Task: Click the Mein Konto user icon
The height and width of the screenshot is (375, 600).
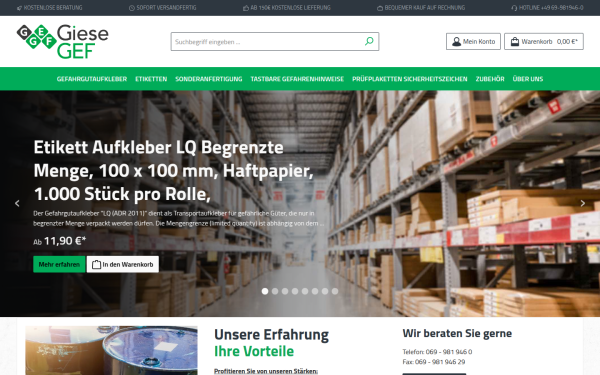Action: (457, 41)
